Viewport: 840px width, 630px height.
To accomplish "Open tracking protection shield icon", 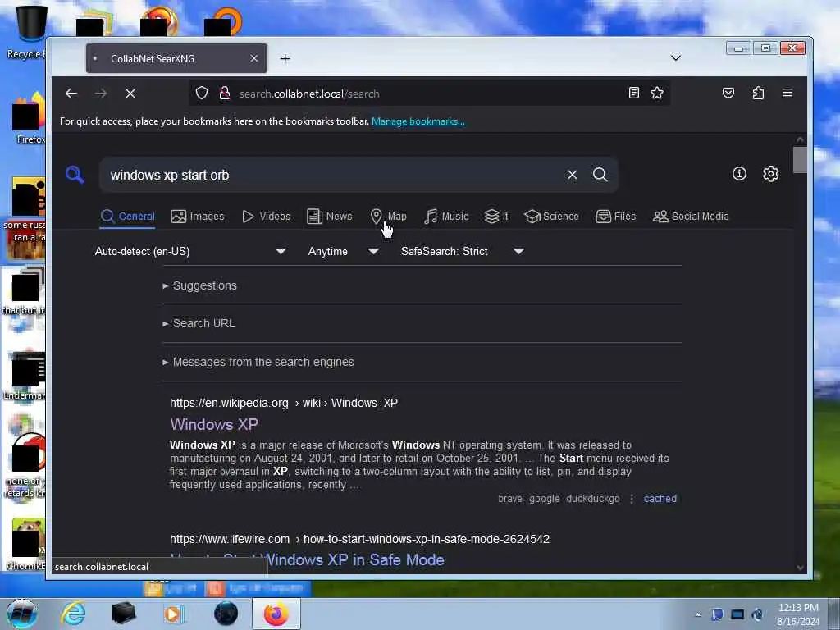I will point(202,94).
